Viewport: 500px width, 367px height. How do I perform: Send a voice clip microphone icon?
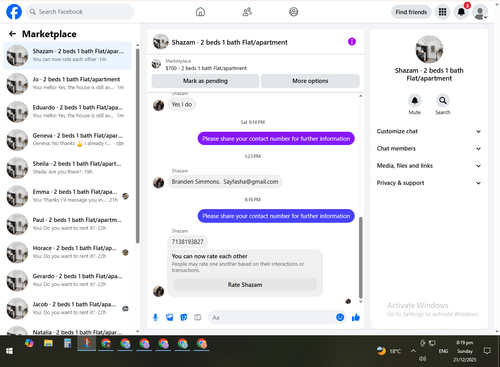tap(155, 317)
